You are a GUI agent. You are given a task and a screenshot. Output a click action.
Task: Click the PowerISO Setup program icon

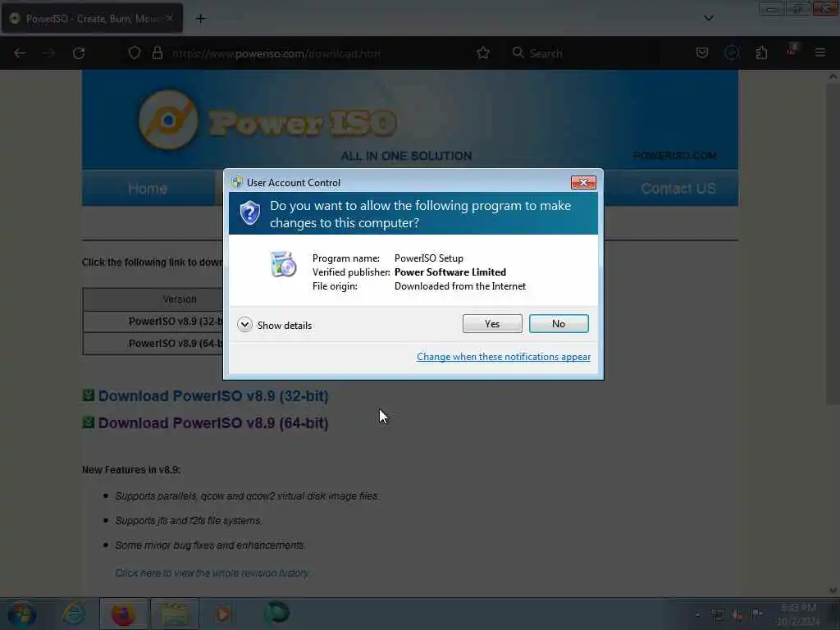[283, 264]
